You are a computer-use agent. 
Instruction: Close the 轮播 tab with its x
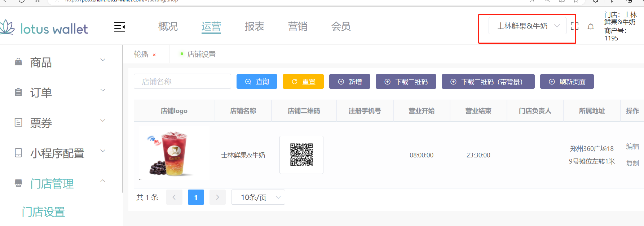click(154, 55)
